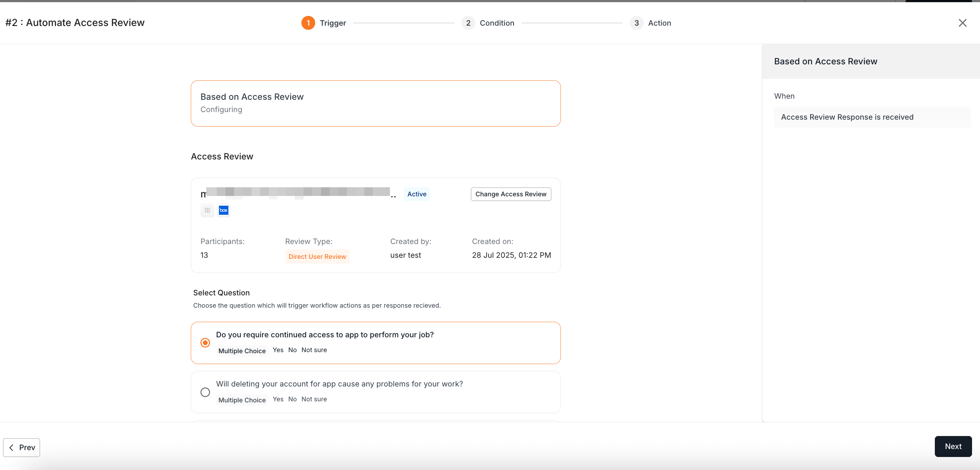Viewport: 980px width, 470px height.
Task: Select the Based on Access Review card
Action: pyautogui.click(x=375, y=103)
